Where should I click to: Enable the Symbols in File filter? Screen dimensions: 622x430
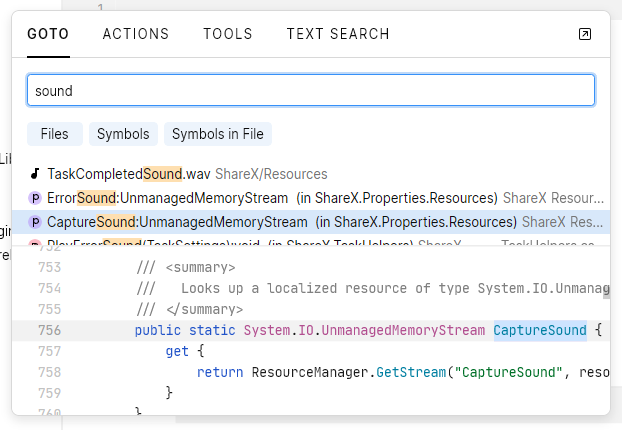[x=218, y=134]
